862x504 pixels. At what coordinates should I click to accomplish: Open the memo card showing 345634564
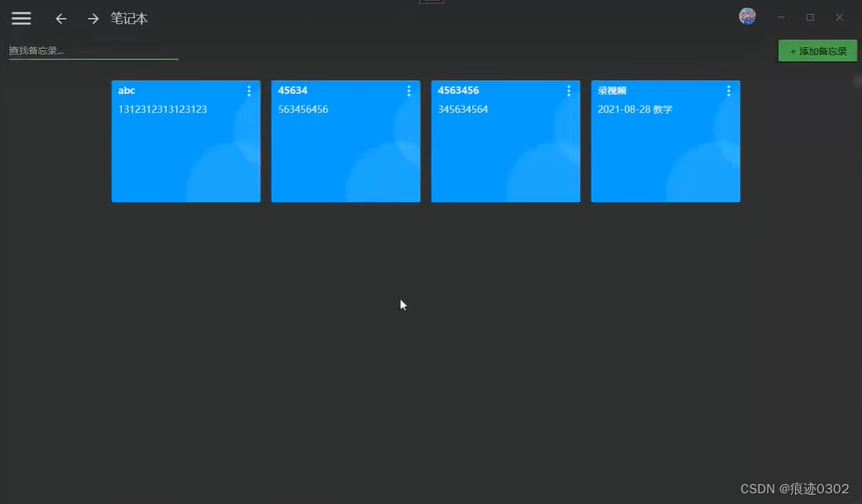click(x=506, y=140)
